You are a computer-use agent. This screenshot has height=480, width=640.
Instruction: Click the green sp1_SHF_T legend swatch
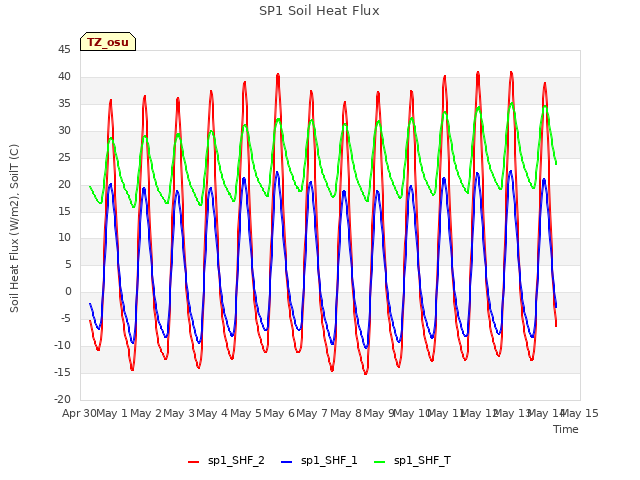(x=380, y=462)
